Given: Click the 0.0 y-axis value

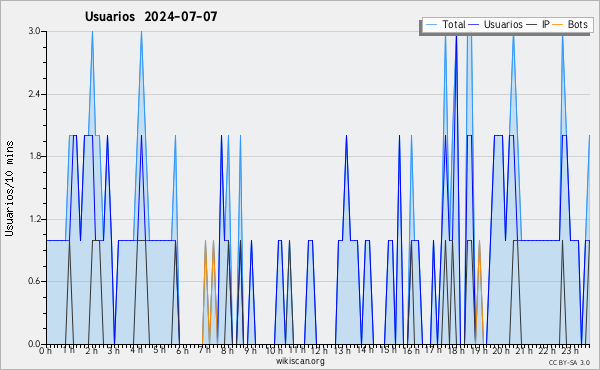Looking at the screenshot, I should coord(34,344).
